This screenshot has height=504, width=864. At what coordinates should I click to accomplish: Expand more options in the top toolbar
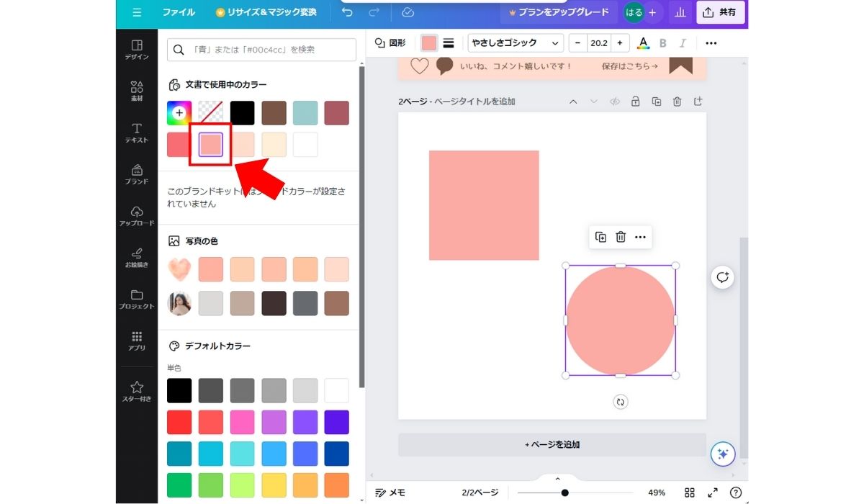pyautogui.click(x=711, y=43)
